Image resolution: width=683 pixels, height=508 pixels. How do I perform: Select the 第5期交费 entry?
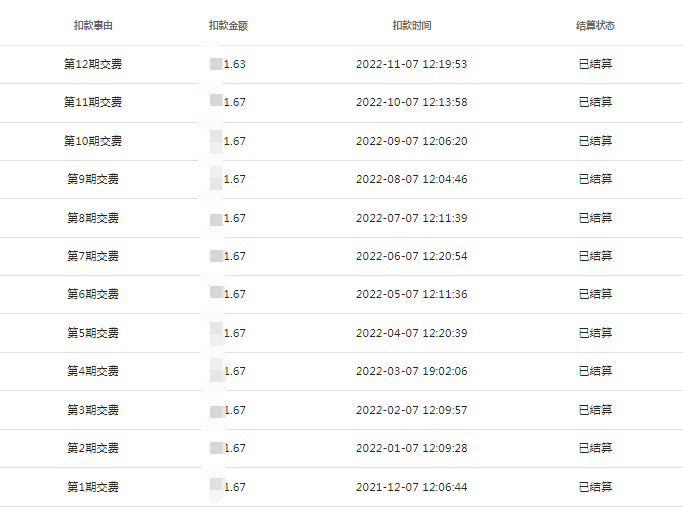click(x=93, y=333)
